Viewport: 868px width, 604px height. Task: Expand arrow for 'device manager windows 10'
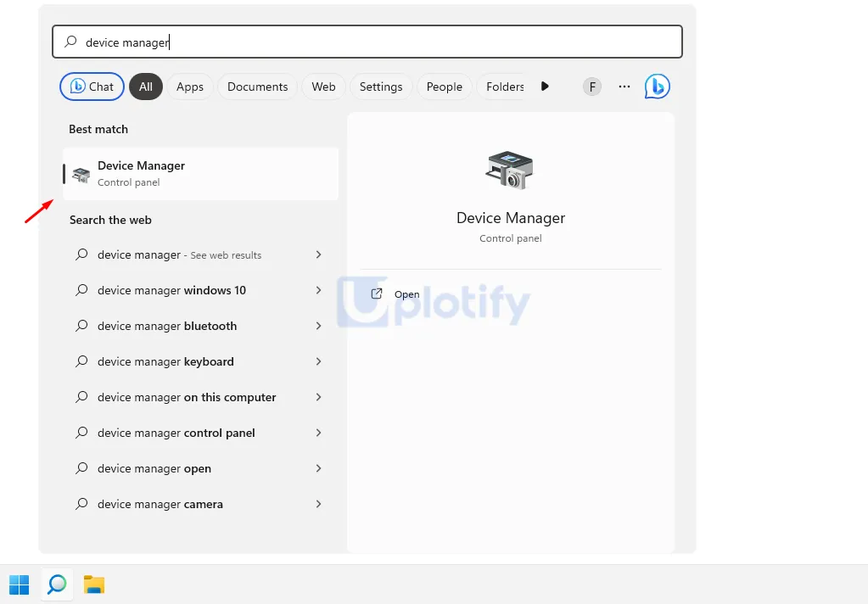click(318, 290)
